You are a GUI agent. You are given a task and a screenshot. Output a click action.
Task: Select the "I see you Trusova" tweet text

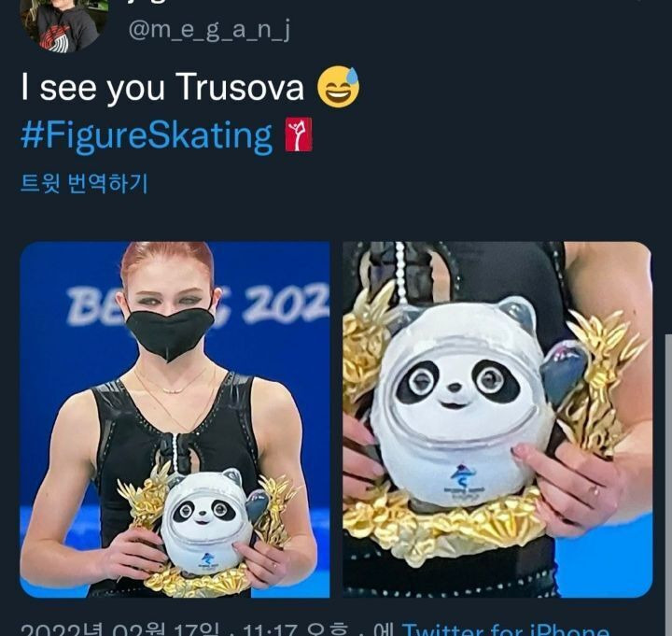coord(162,87)
